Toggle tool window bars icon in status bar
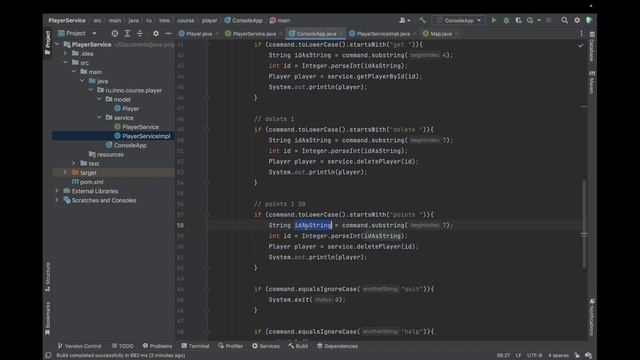The width and height of the screenshot is (640, 360). click(x=48, y=356)
